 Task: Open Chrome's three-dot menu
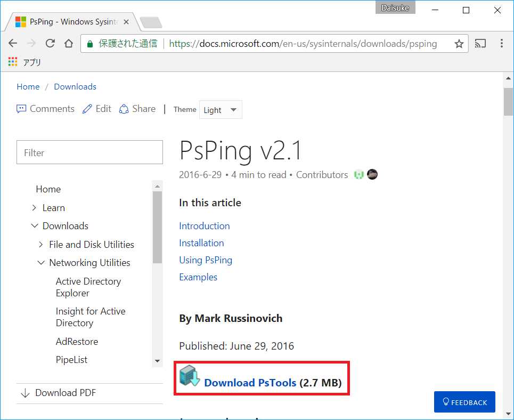pyautogui.click(x=501, y=43)
